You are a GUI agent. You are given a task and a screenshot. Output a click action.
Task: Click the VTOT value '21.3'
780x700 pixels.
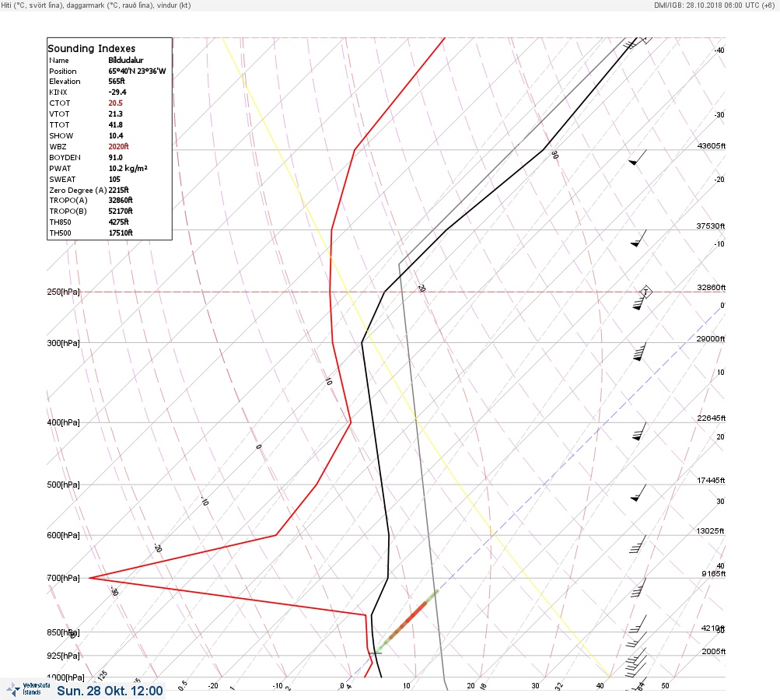[115, 114]
